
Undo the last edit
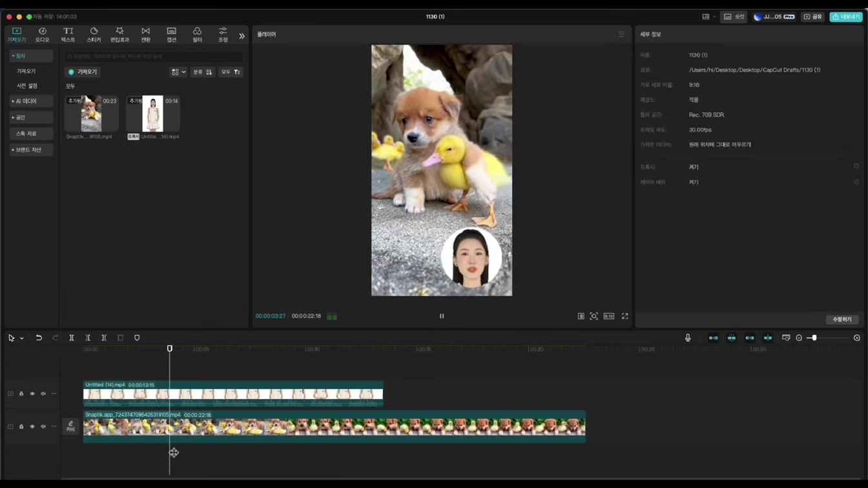[39, 338]
